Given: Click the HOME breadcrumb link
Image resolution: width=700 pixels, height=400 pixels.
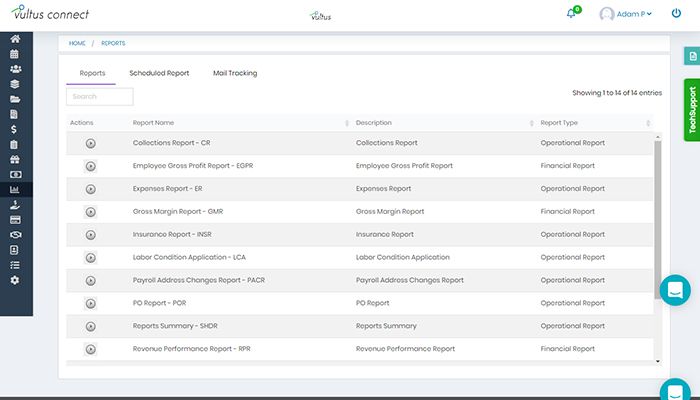Looking at the screenshot, I should tap(77, 43).
